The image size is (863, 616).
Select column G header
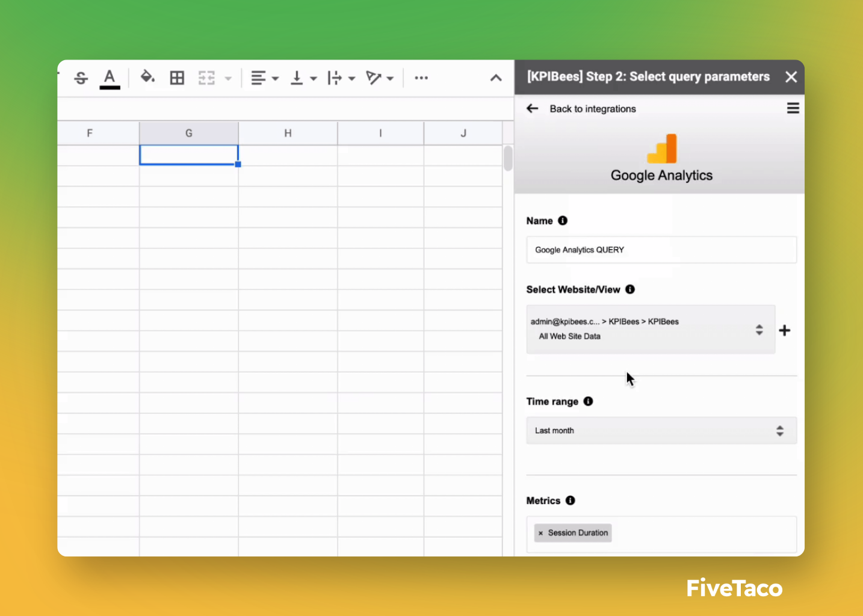[x=189, y=133]
